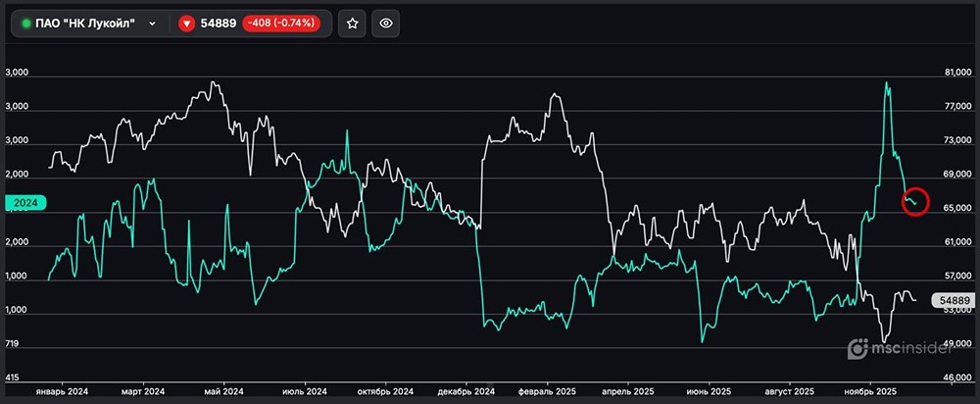The width and height of the screenshot is (980, 404).
Task: Click the green status dot beside the ticker
Action: tap(26, 23)
